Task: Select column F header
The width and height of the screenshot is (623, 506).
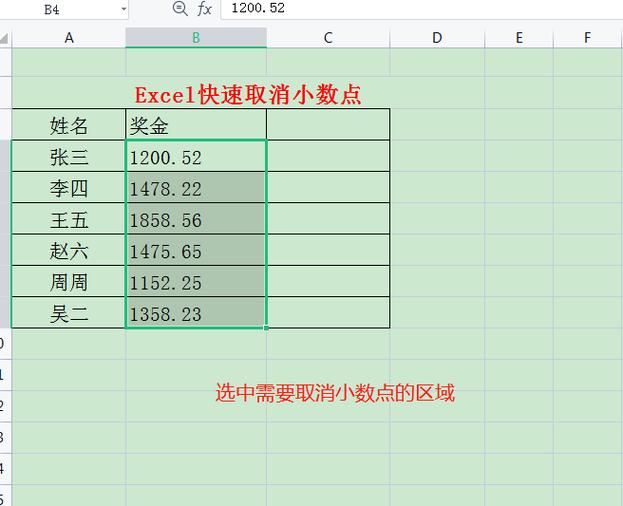Action: point(587,38)
